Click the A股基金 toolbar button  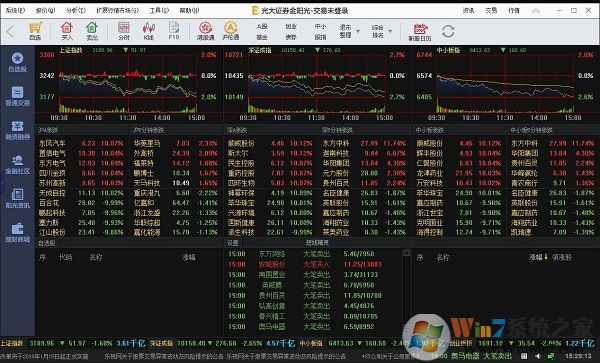(x=262, y=31)
